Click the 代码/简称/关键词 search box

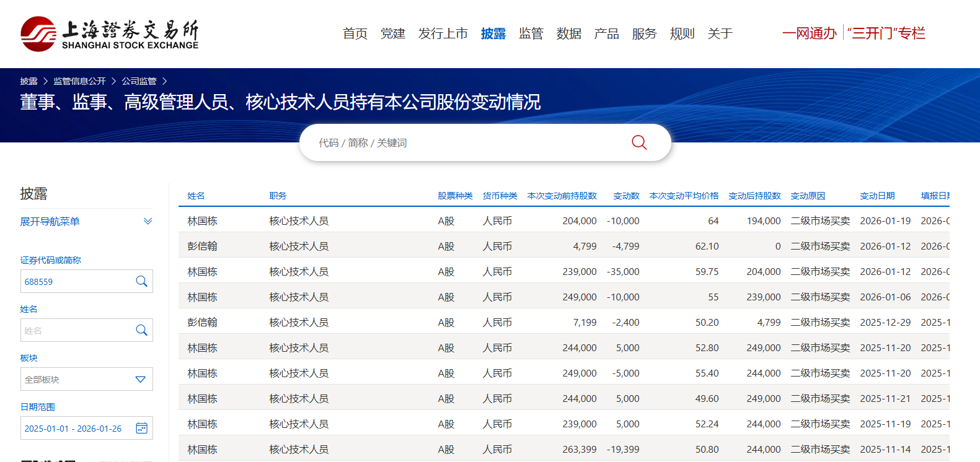[x=465, y=142]
